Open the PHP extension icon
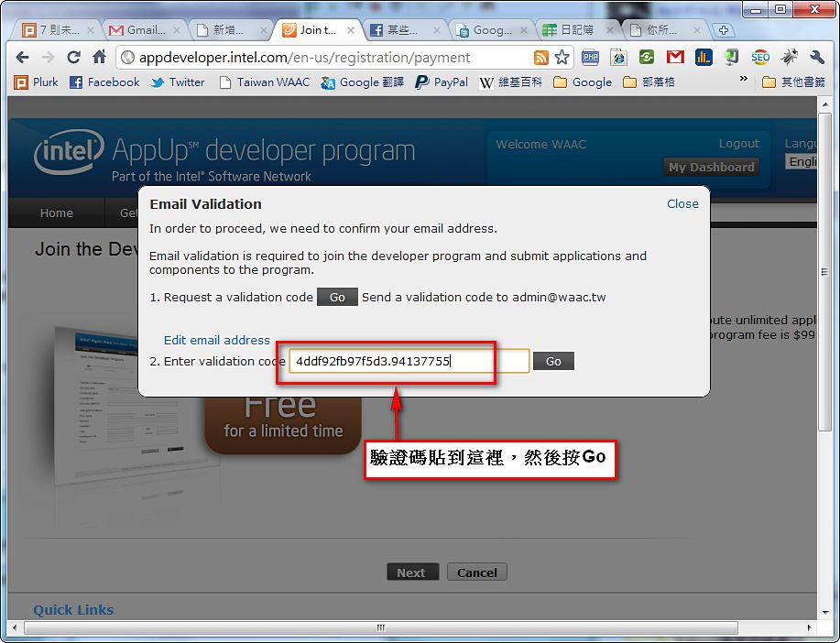This screenshot has width=840, height=643. click(590, 57)
